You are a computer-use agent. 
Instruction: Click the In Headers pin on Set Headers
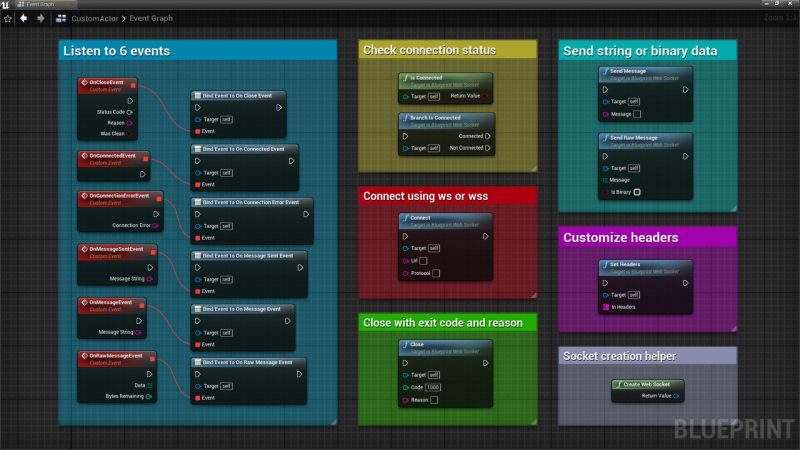[606, 307]
